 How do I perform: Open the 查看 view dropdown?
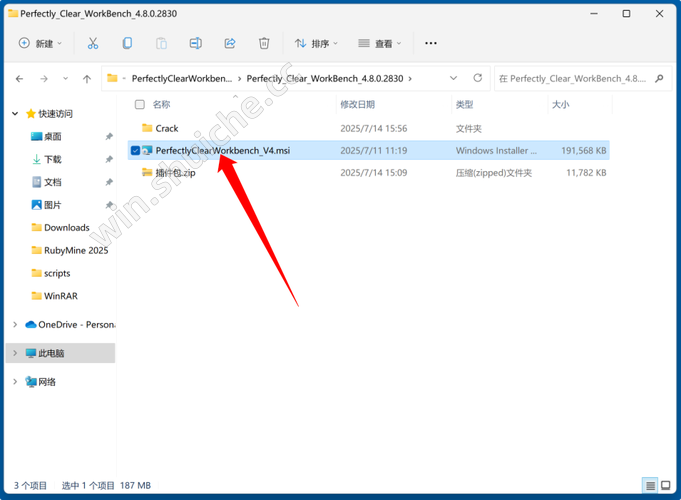click(x=379, y=43)
